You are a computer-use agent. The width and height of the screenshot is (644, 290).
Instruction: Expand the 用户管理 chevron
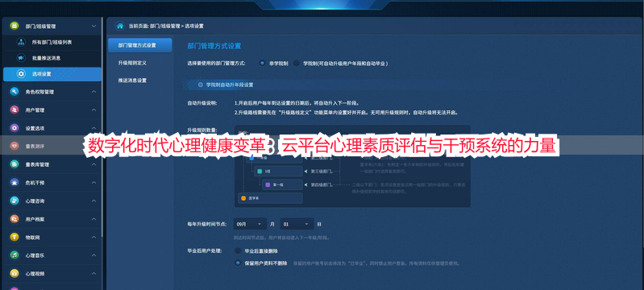(93, 110)
